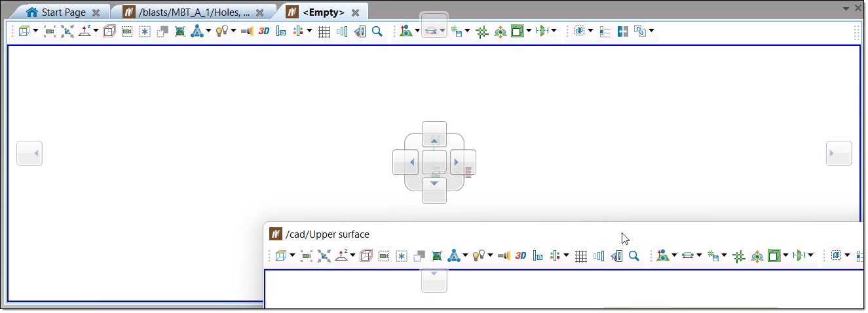Open the Z-axis orientation dropdown in main toolbar
The width and height of the screenshot is (868, 313).
coord(96,31)
